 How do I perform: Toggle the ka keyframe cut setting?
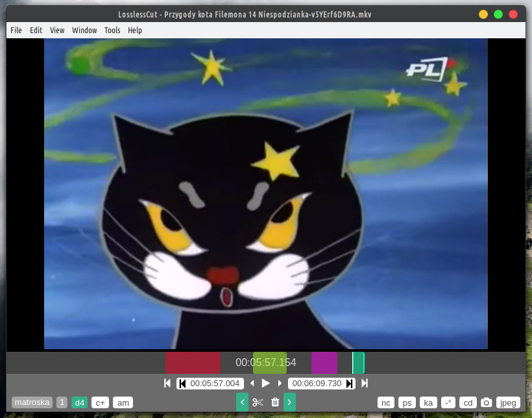428,402
